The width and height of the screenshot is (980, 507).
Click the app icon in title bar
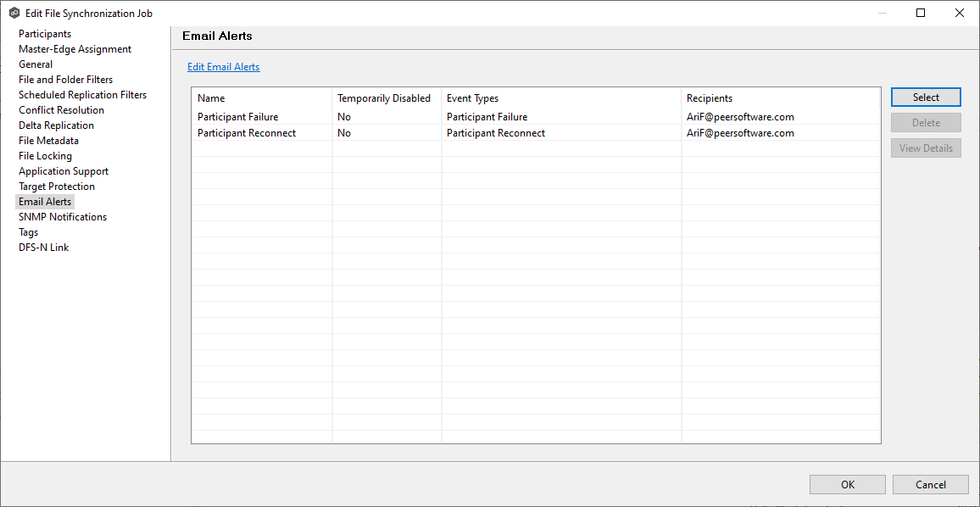14,14
